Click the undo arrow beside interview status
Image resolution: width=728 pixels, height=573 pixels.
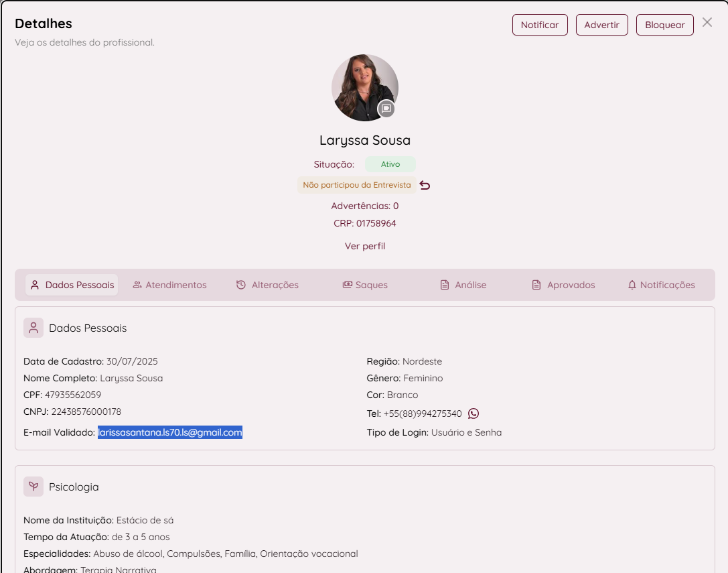point(425,185)
